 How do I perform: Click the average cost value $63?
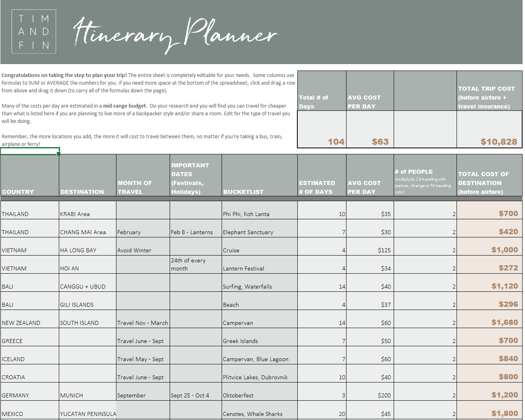(370, 129)
